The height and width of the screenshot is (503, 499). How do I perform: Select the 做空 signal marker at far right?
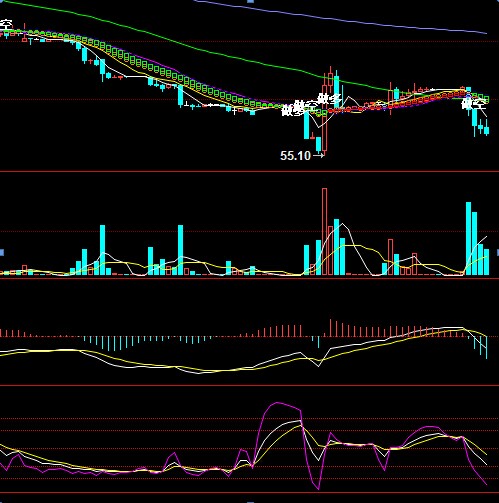click(474, 104)
